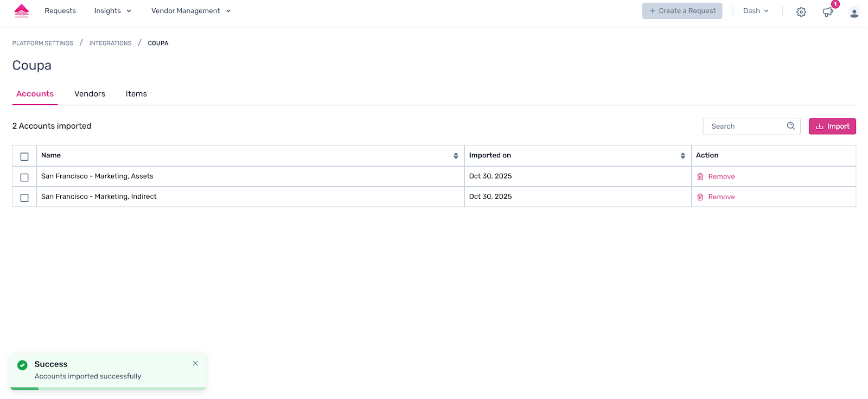Go to Integrations breadcrumb
868x399 pixels.
pyautogui.click(x=111, y=43)
